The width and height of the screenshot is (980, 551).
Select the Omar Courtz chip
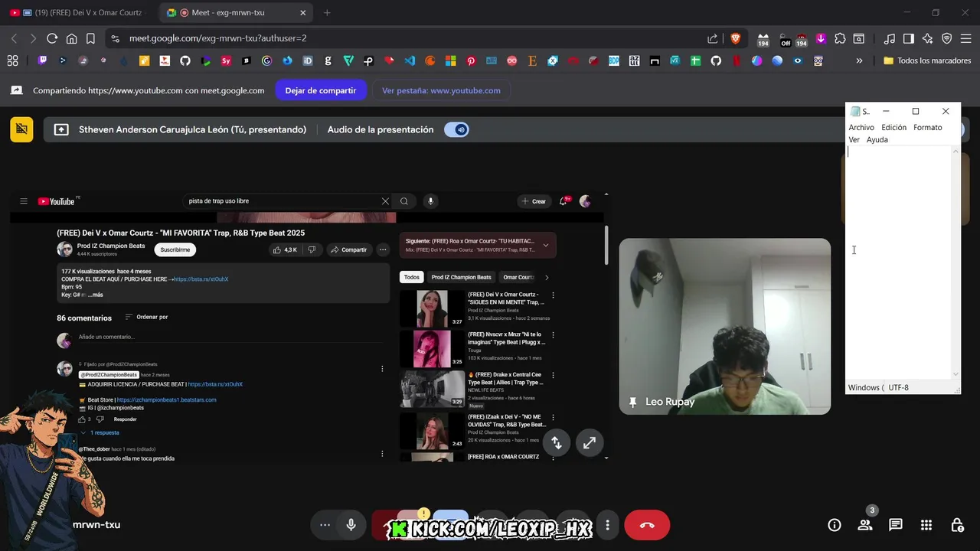coord(518,277)
